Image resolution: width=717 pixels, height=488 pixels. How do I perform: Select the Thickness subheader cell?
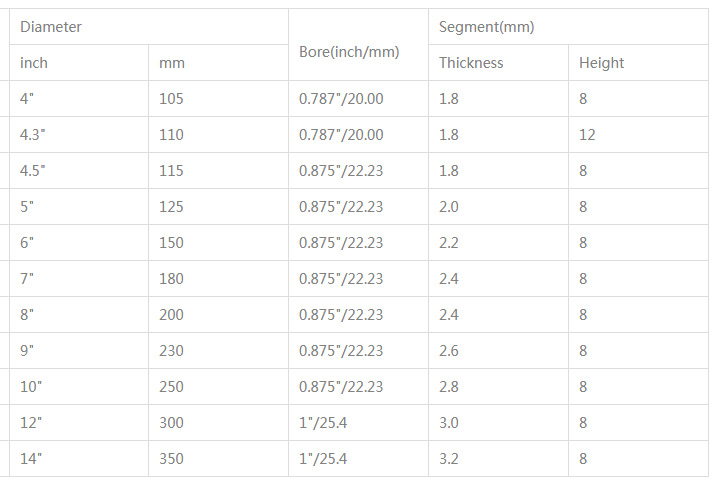[471, 63]
